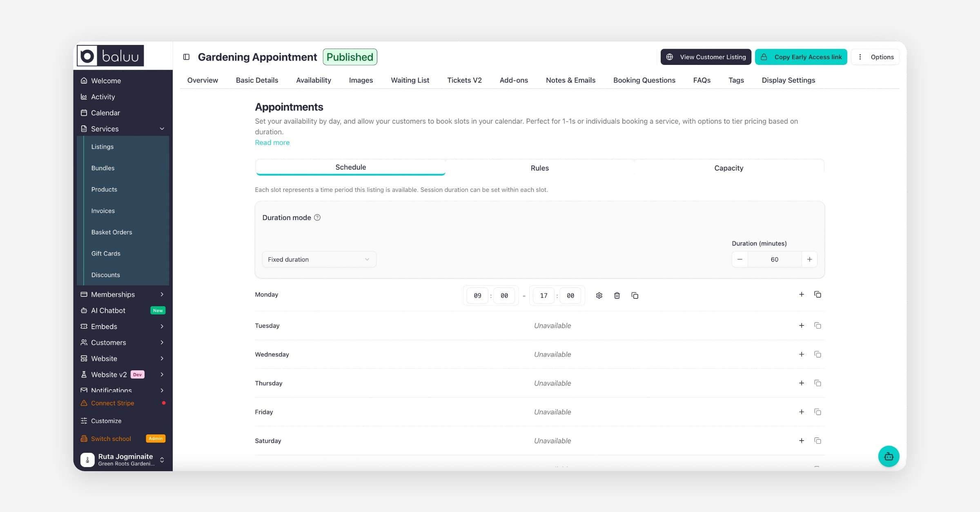Click the Published status badge
The height and width of the screenshot is (512, 980).
350,57
